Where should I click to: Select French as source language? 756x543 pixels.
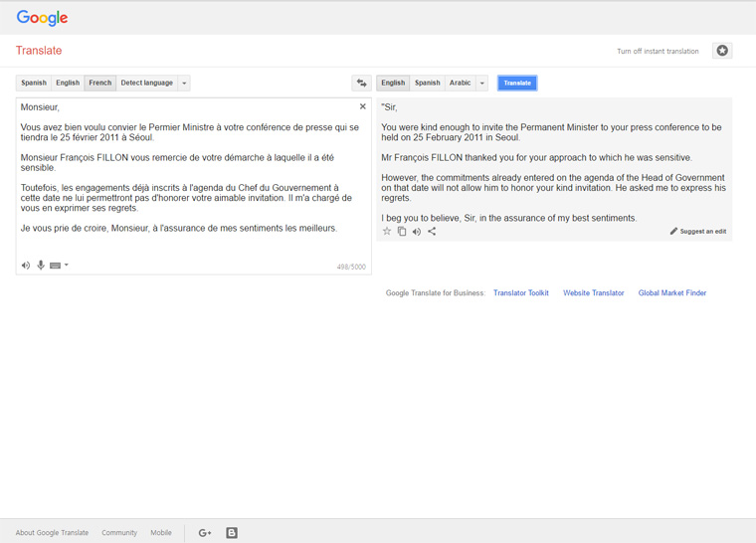(x=100, y=83)
